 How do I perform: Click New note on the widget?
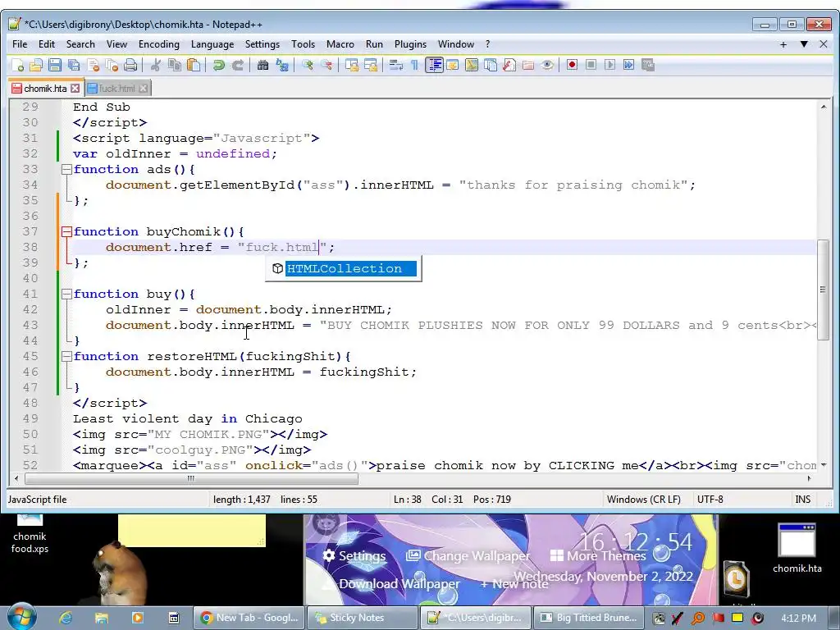[x=514, y=584]
